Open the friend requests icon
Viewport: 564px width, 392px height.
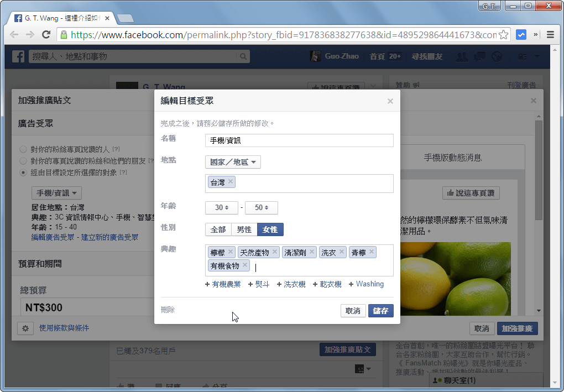click(462, 56)
